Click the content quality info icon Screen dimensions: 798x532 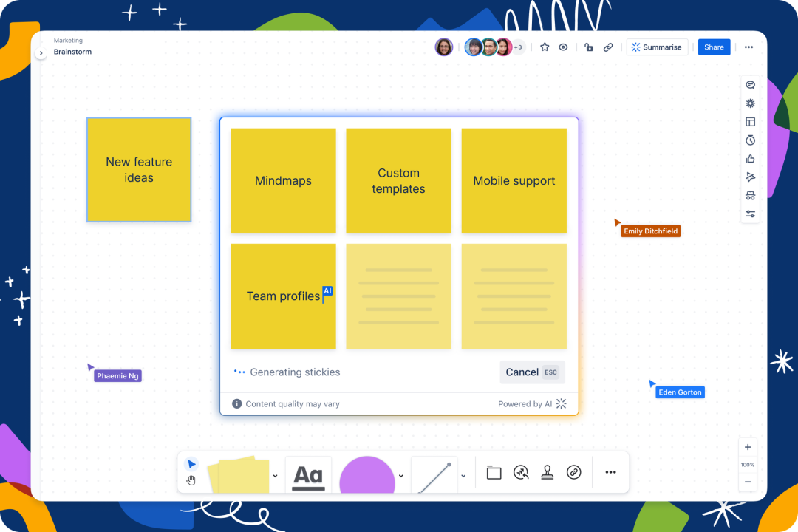tap(236, 403)
